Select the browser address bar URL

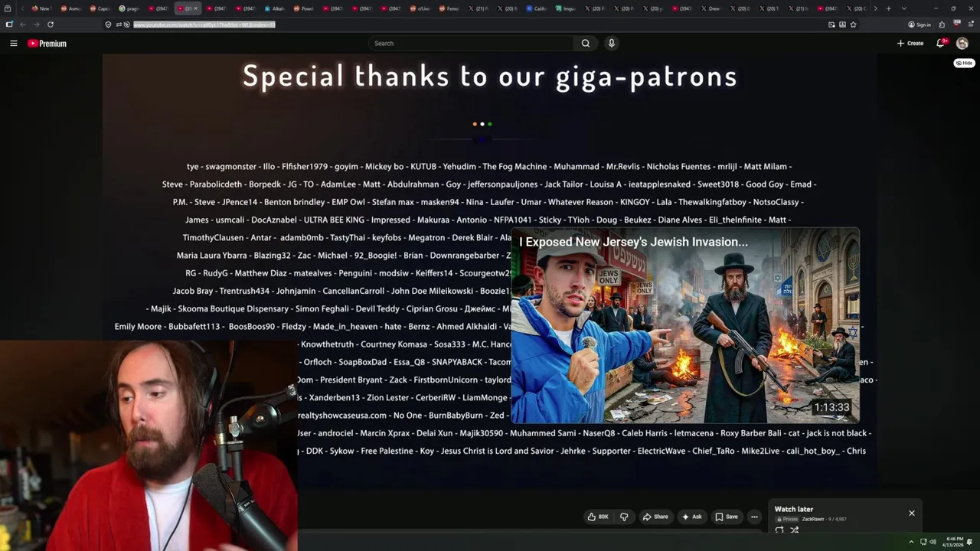204,24
